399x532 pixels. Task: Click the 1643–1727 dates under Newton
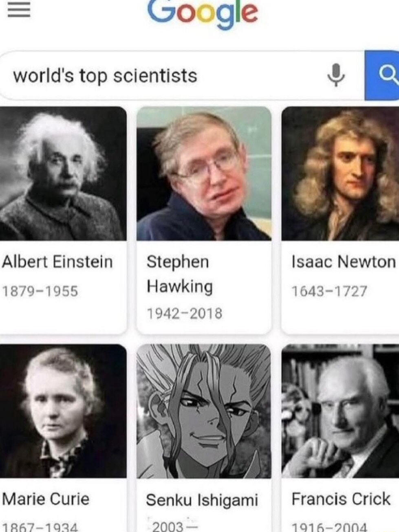click(329, 291)
